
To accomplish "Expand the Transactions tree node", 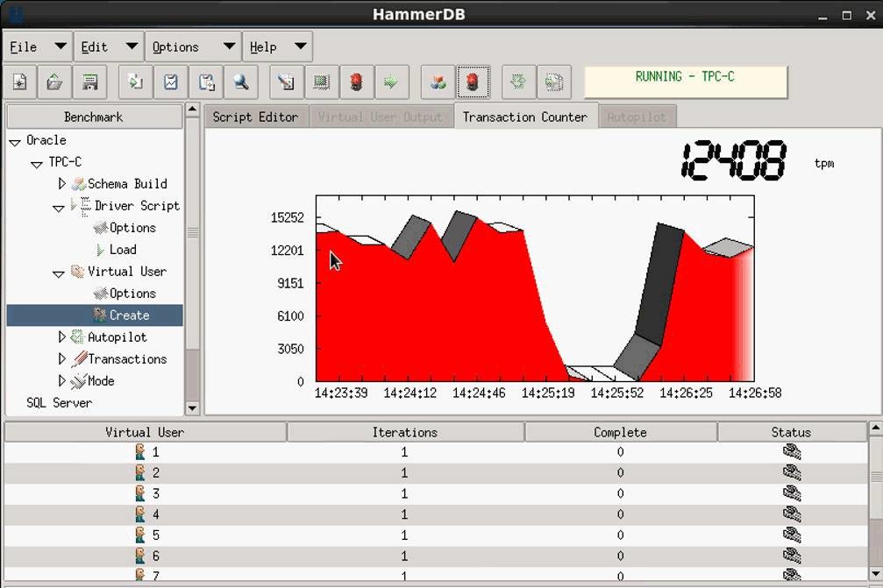I will click(62, 359).
